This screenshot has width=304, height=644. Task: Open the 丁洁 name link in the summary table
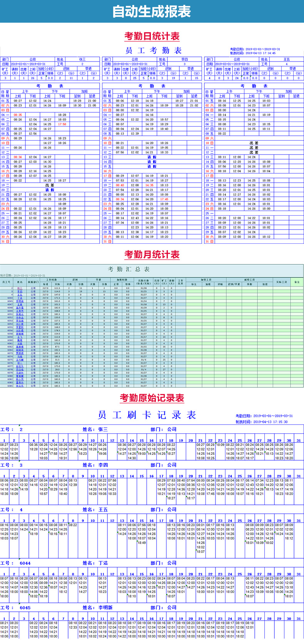[x=20, y=298]
